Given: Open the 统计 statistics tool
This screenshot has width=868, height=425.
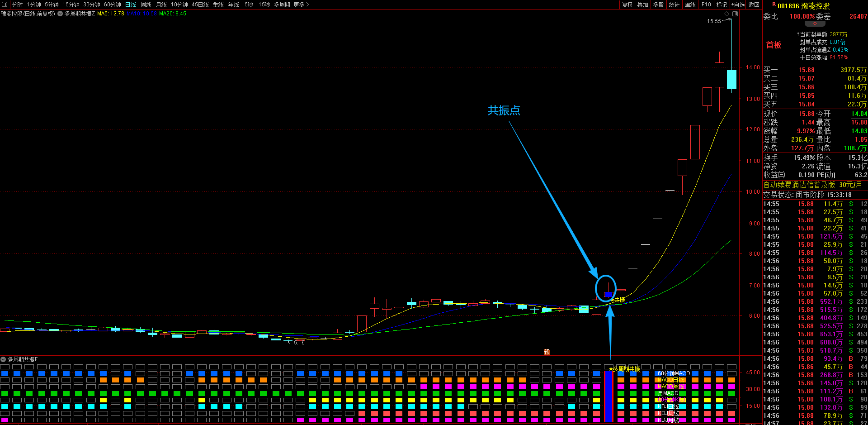Looking at the screenshot, I should click(x=674, y=5).
